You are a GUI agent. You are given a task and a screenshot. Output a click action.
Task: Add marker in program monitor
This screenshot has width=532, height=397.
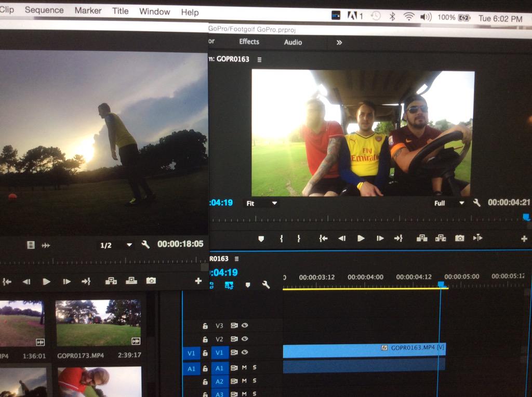click(x=261, y=239)
